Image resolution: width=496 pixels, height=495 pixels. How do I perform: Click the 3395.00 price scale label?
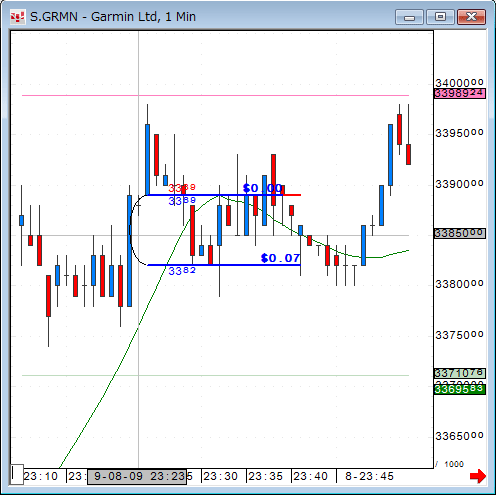459,133
